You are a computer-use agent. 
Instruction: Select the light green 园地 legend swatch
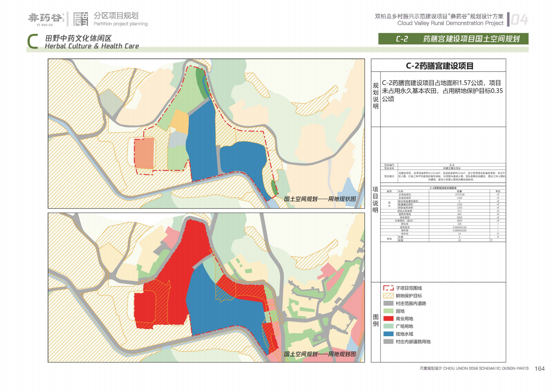click(388, 311)
